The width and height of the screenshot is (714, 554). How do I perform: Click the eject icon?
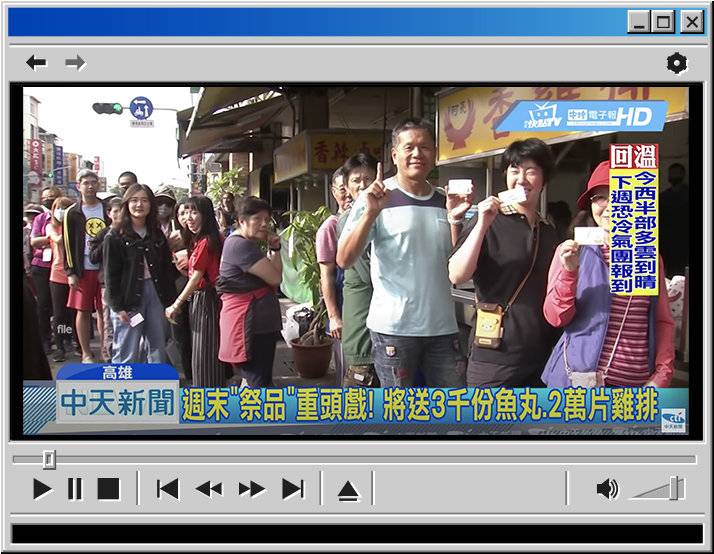tap(348, 491)
